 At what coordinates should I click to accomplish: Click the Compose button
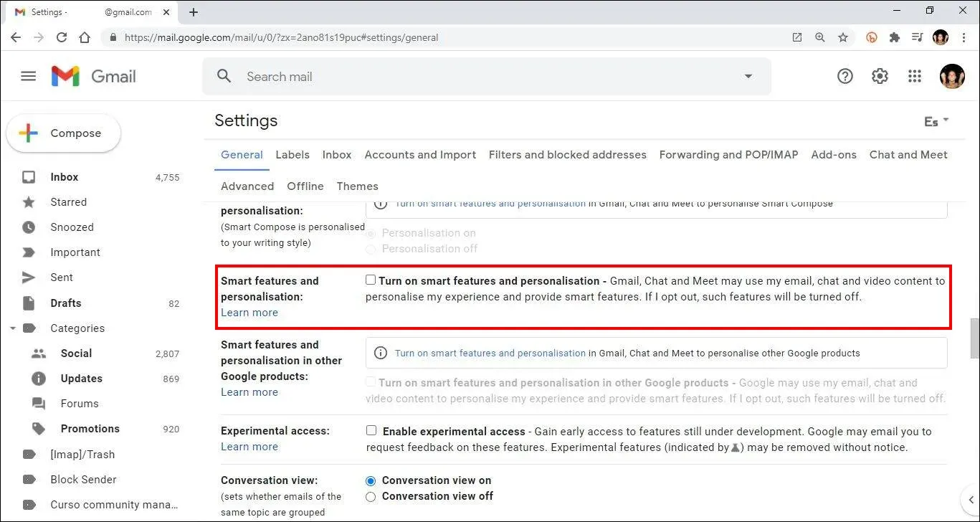(x=64, y=133)
